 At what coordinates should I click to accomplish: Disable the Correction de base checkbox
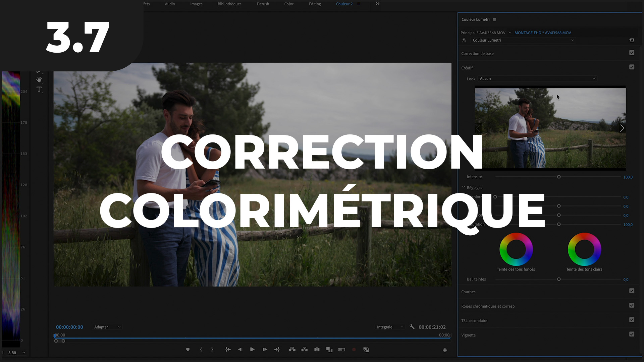coord(632,53)
